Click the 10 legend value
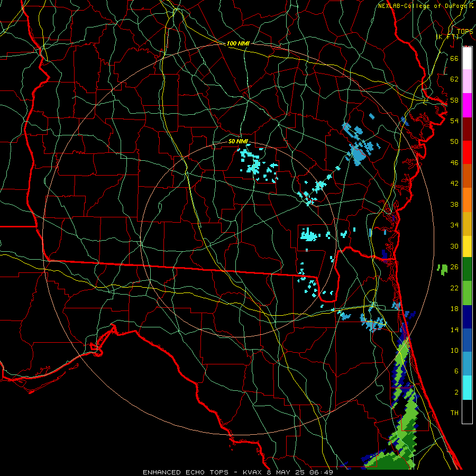 coord(454,351)
